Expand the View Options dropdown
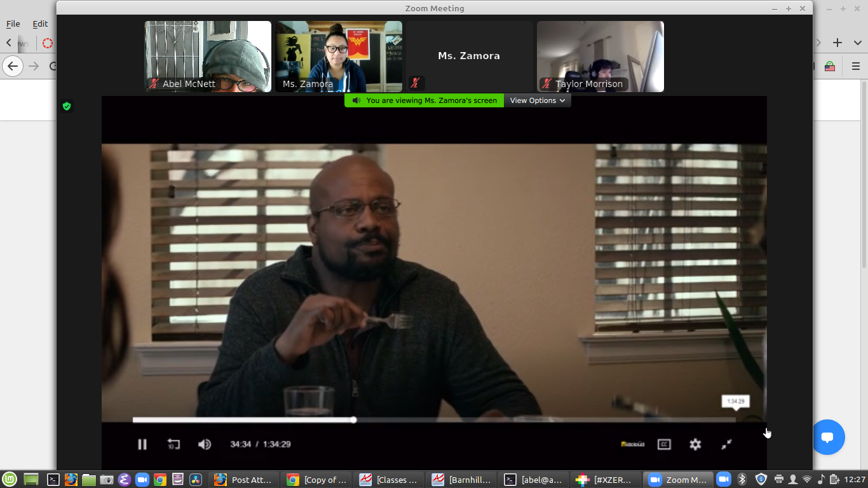This screenshot has width=868, height=488. click(538, 100)
